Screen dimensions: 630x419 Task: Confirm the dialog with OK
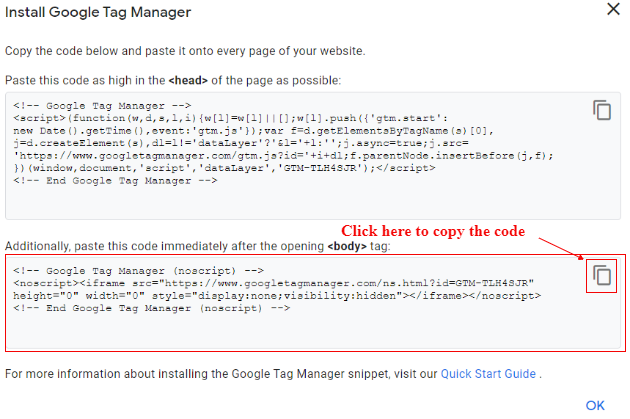click(x=595, y=405)
